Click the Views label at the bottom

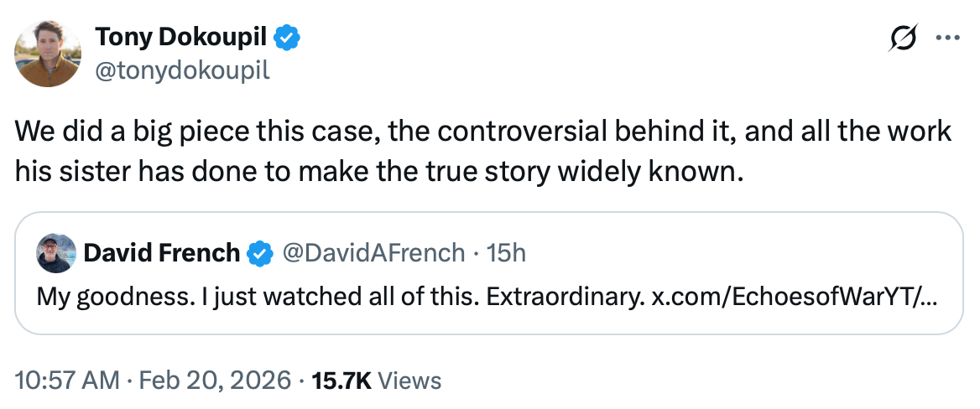click(x=409, y=381)
